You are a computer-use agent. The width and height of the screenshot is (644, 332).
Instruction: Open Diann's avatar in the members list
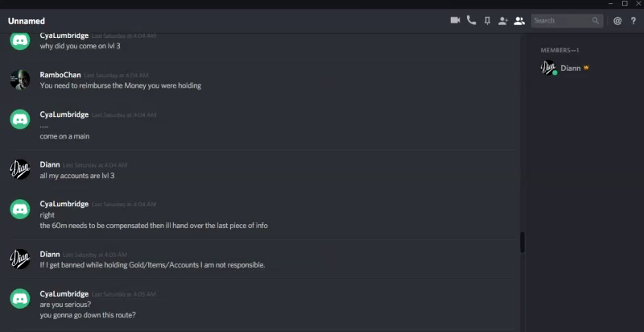point(548,68)
